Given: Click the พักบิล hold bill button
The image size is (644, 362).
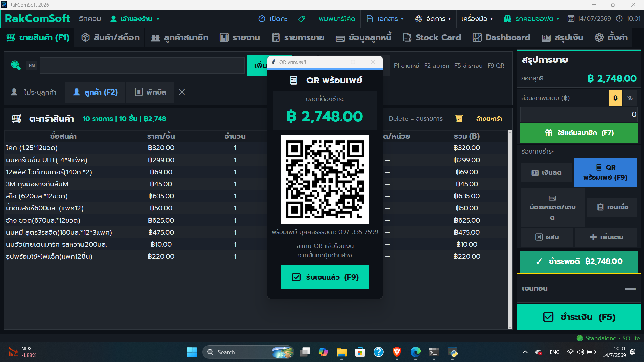Looking at the screenshot, I should tap(150, 92).
